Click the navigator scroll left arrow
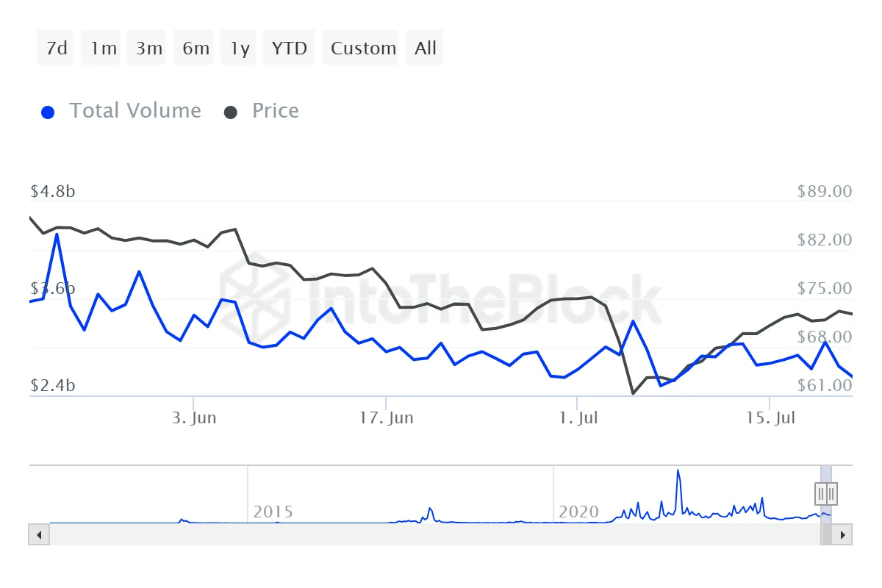 click(x=39, y=534)
